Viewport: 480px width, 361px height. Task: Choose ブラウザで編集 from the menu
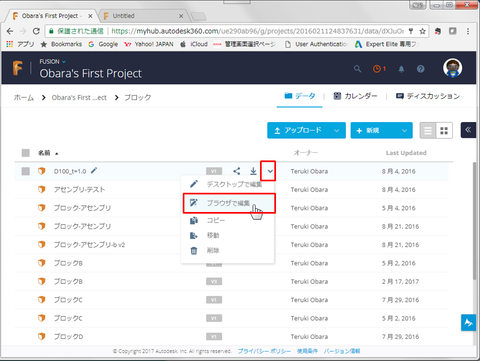click(x=229, y=203)
